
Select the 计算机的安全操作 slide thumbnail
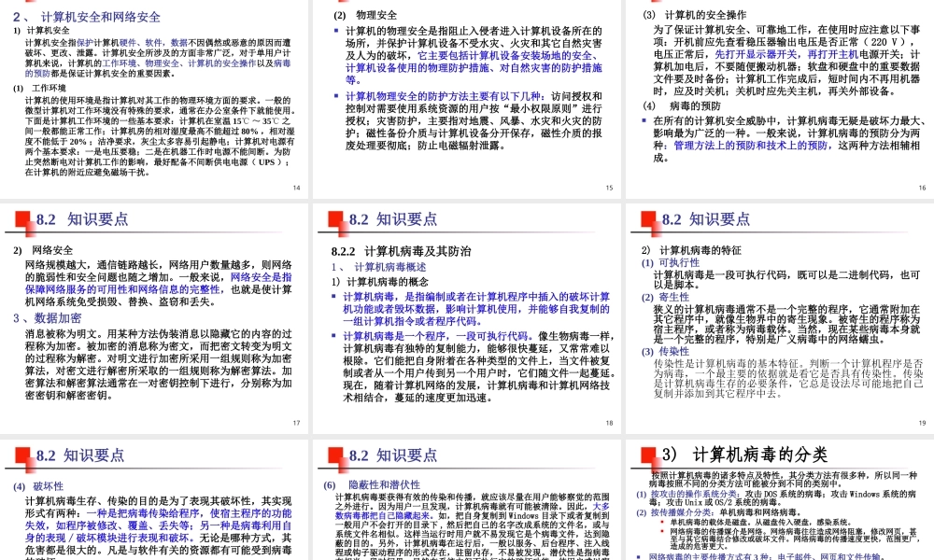pos(780,93)
